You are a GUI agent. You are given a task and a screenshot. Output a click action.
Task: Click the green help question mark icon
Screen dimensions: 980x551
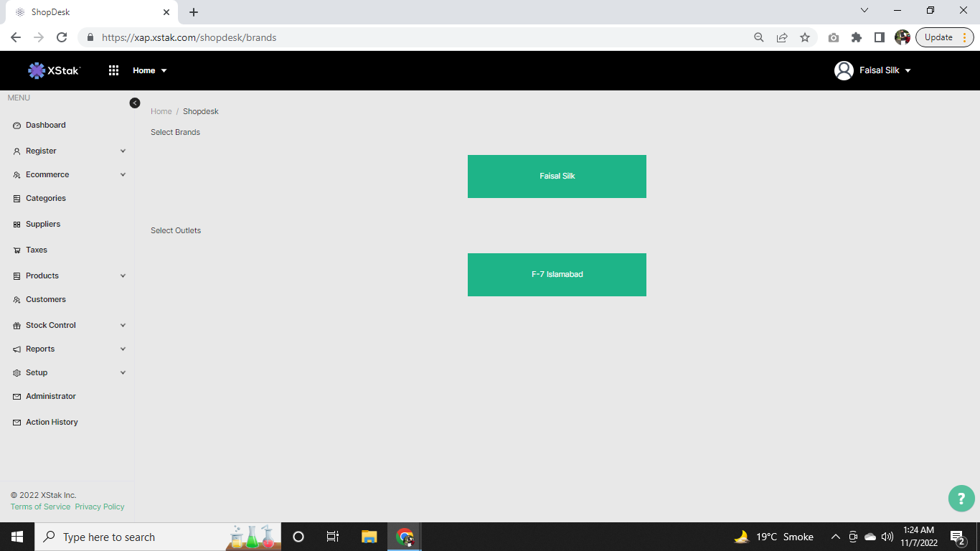(x=961, y=499)
